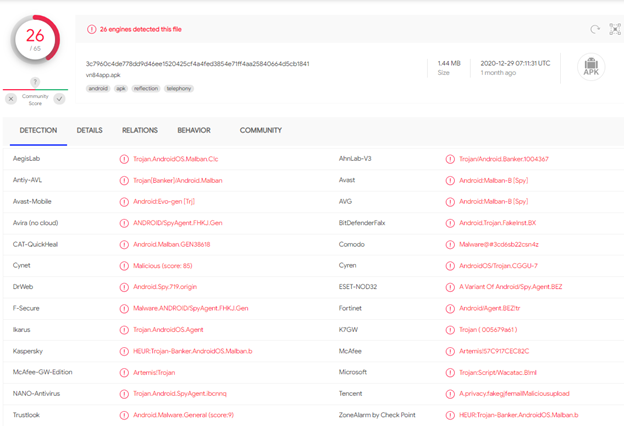Screen dimensions: 624x426
Task: Click the alert icon in the Avira (no cloud) row
Action: (x=124, y=223)
